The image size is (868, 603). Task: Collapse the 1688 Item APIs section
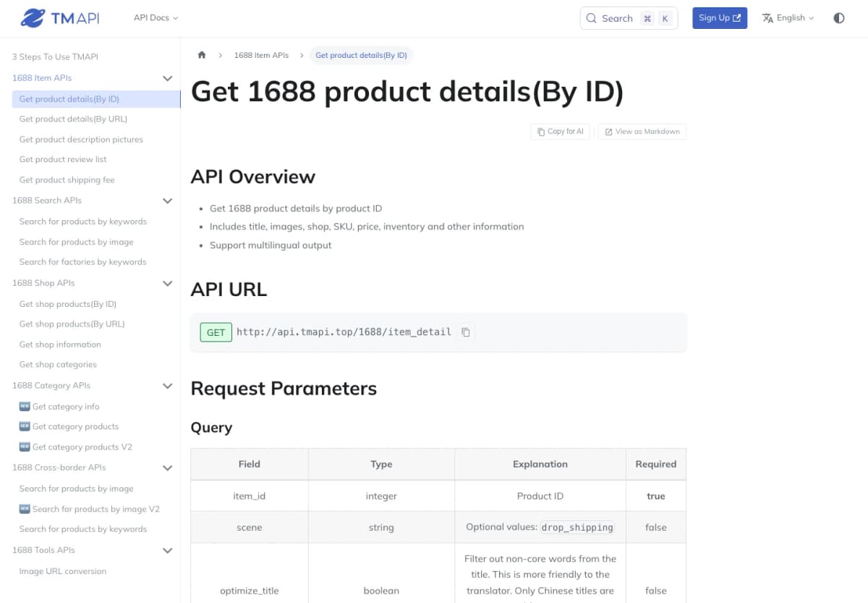(x=168, y=78)
